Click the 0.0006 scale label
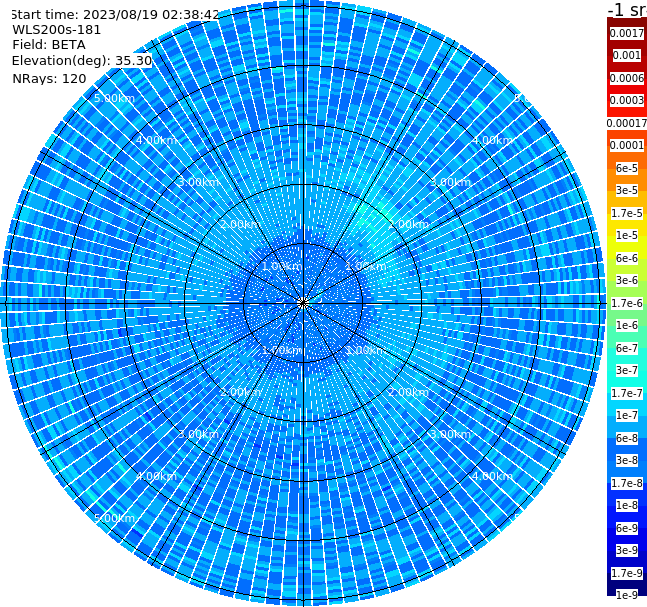This screenshot has width=647, height=607. [x=627, y=78]
